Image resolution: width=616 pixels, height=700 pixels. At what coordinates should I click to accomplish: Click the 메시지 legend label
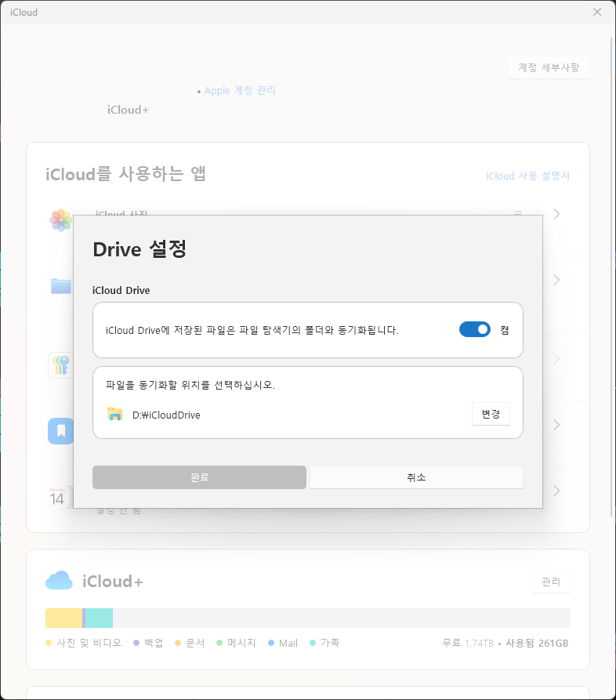click(241, 643)
